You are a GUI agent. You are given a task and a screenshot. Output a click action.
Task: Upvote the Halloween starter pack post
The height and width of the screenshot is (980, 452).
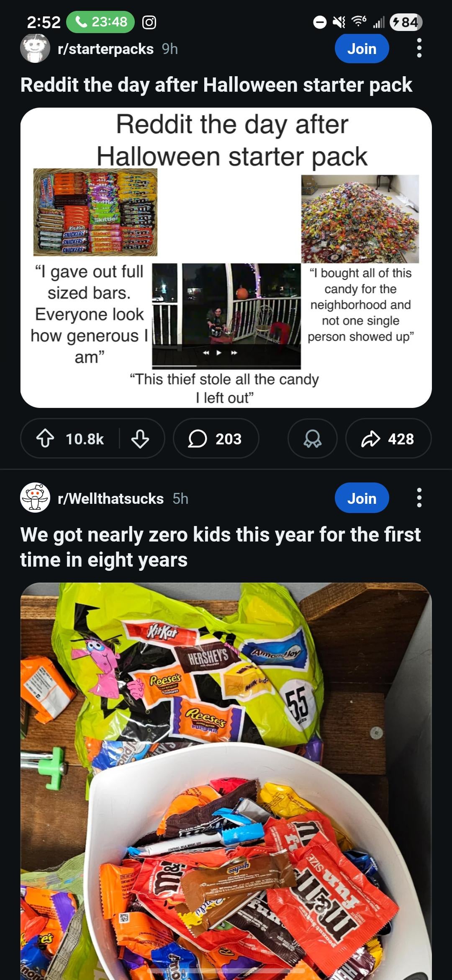[45, 439]
